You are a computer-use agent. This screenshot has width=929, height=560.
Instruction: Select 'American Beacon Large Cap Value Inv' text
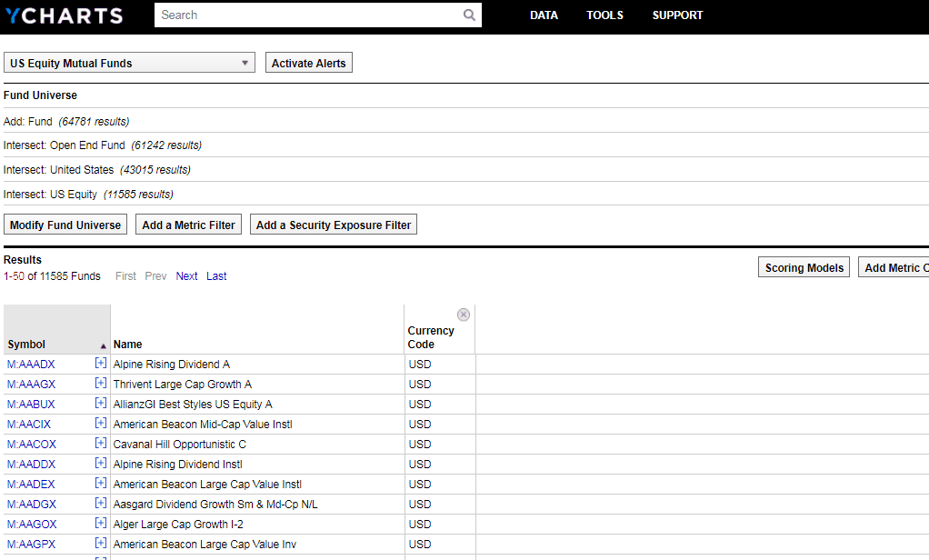[205, 544]
